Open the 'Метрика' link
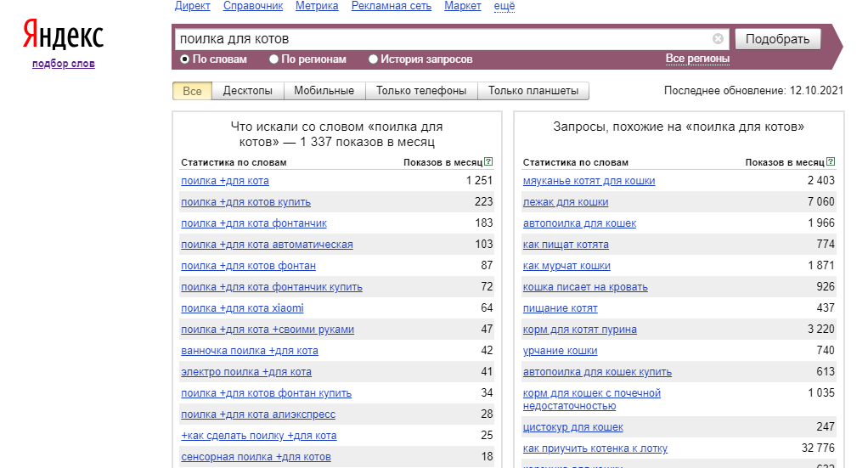The width and height of the screenshot is (868, 468). pyautogui.click(x=317, y=6)
